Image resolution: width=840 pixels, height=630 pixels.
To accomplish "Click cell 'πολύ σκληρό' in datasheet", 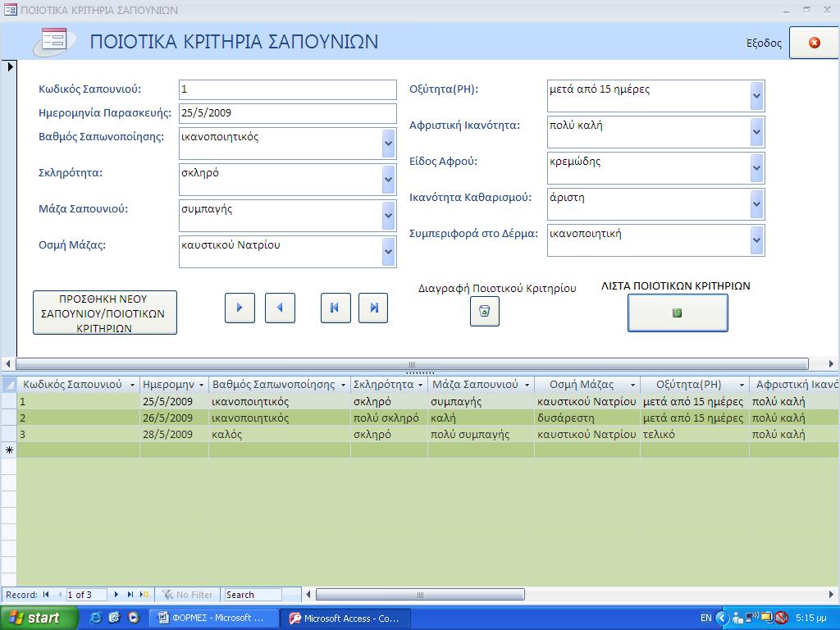I will click(389, 418).
